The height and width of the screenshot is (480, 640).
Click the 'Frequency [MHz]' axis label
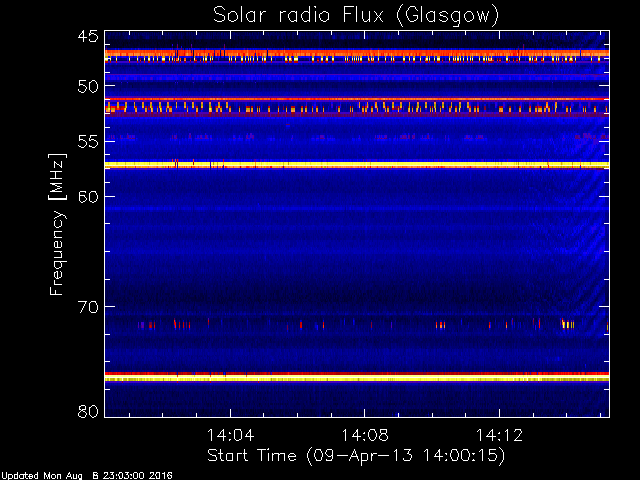[57, 225]
